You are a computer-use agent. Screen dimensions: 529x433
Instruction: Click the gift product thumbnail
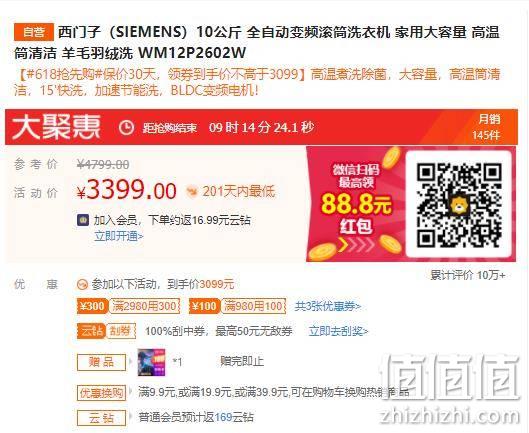(151, 362)
